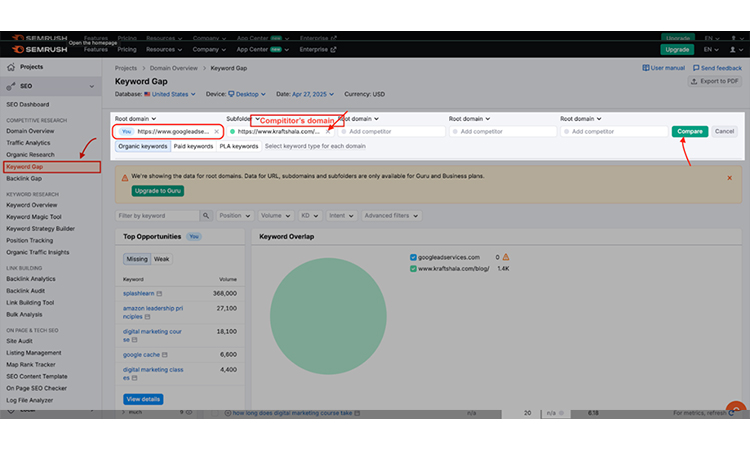This screenshot has width=750, height=450.
Task: Clear the kraftshala competitor domain field
Action: click(x=328, y=132)
